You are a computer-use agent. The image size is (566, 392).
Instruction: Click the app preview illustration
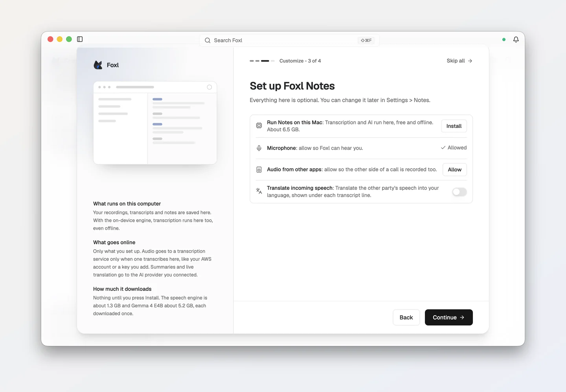(155, 123)
